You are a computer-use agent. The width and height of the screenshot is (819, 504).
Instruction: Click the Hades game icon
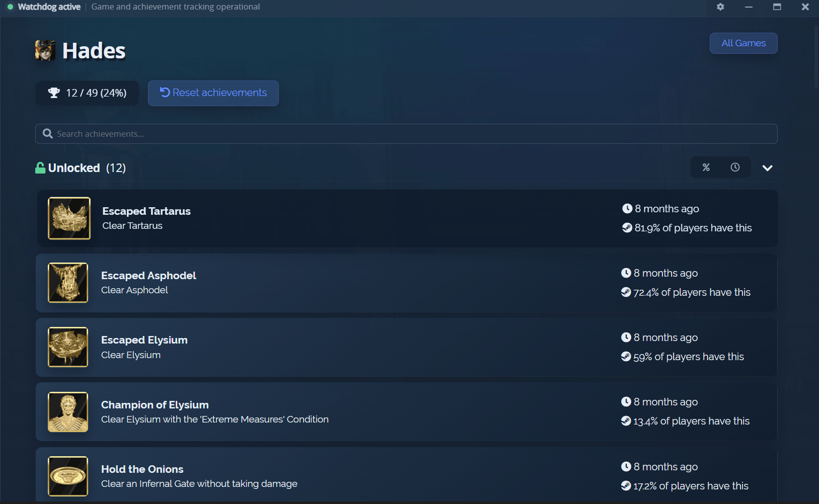pyautogui.click(x=45, y=50)
